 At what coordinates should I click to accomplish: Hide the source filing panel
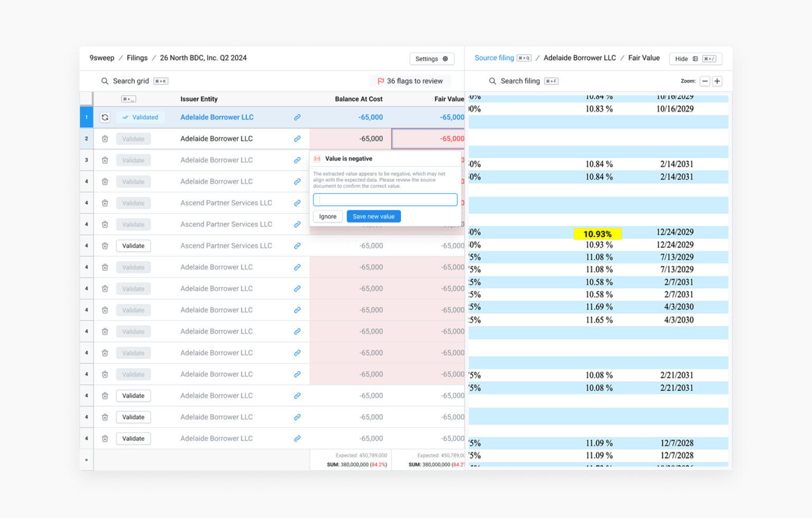(x=695, y=59)
